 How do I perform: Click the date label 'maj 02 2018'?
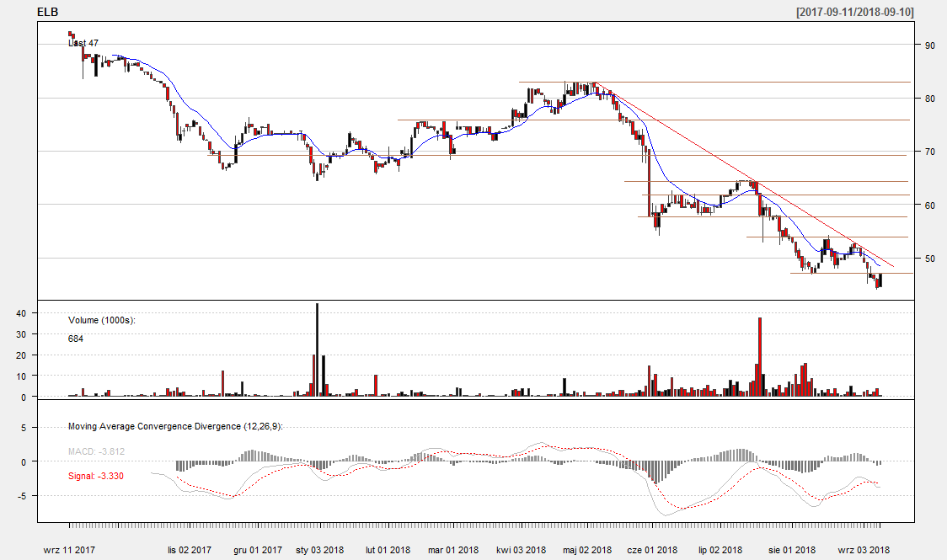click(x=587, y=551)
